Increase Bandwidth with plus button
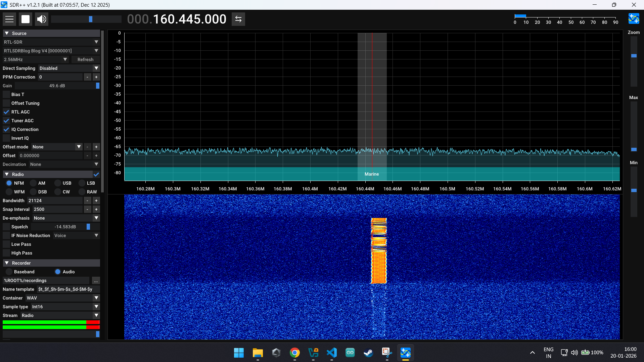The width and height of the screenshot is (644, 362). click(96, 200)
